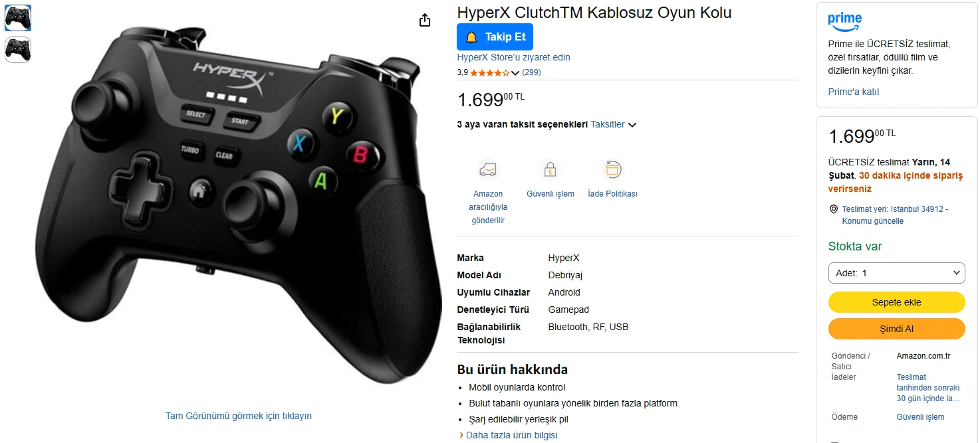
Task: Click the İade Politikası return icon
Action: pos(612,170)
